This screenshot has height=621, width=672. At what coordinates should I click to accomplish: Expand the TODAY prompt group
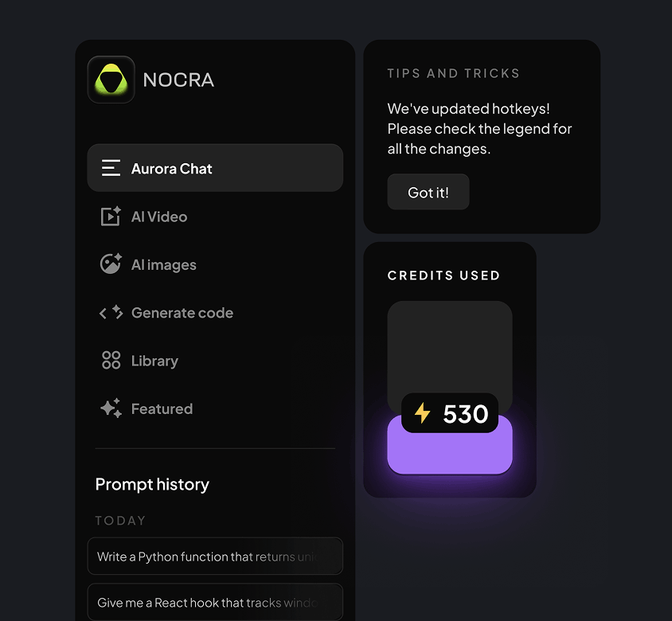120,521
